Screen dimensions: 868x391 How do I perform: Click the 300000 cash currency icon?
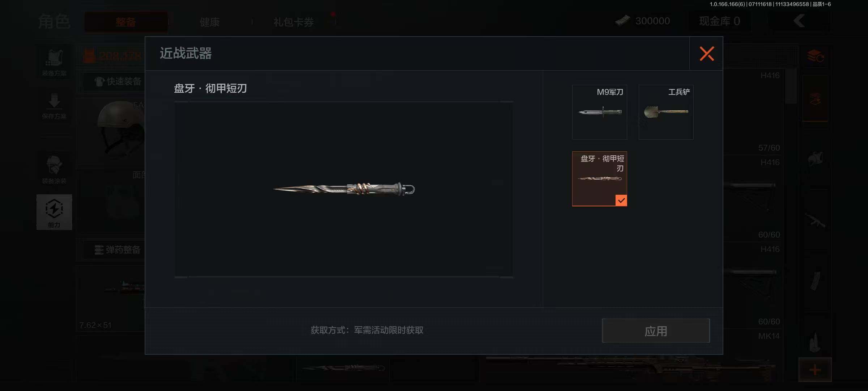click(x=623, y=21)
